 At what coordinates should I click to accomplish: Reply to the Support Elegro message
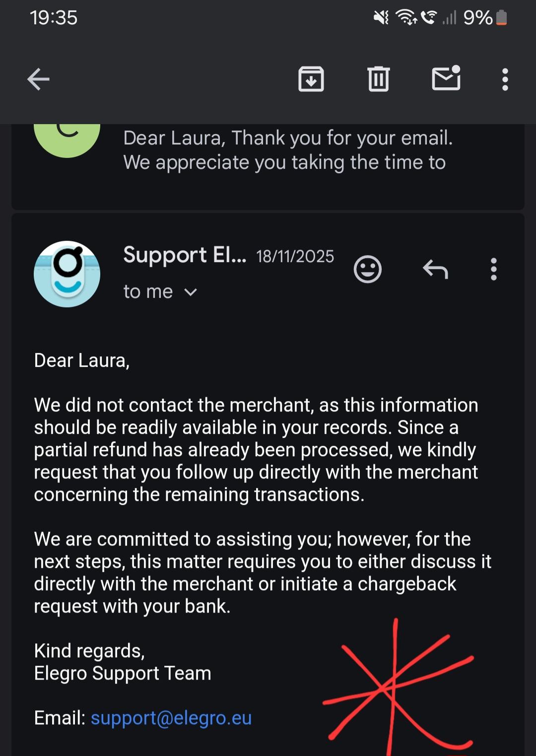[435, 270]
